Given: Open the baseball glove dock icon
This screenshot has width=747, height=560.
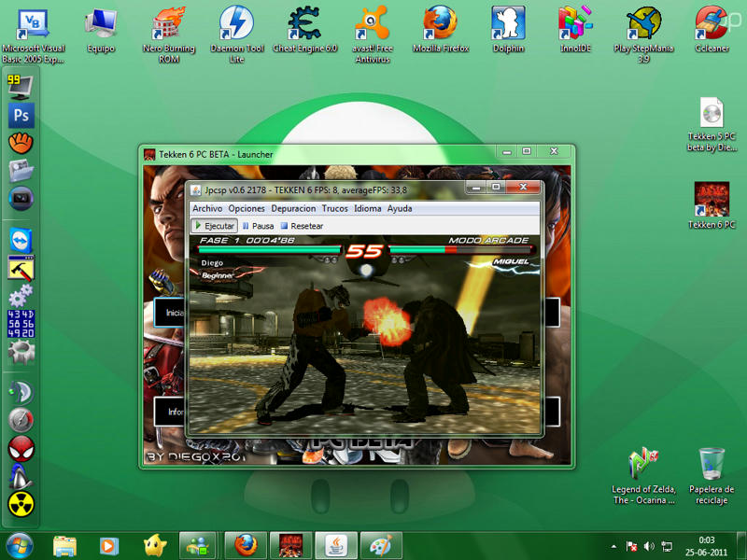Looking at the screenshot, I should click(21, 143).
